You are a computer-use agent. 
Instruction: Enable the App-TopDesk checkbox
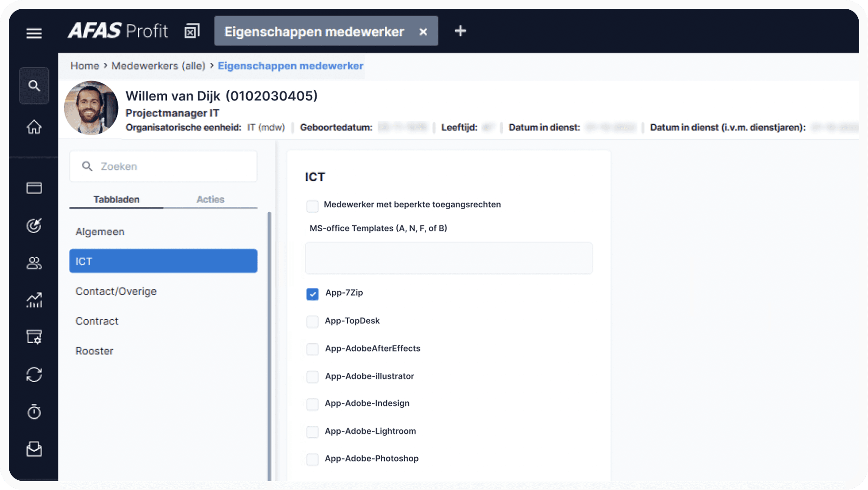(312, 322)
